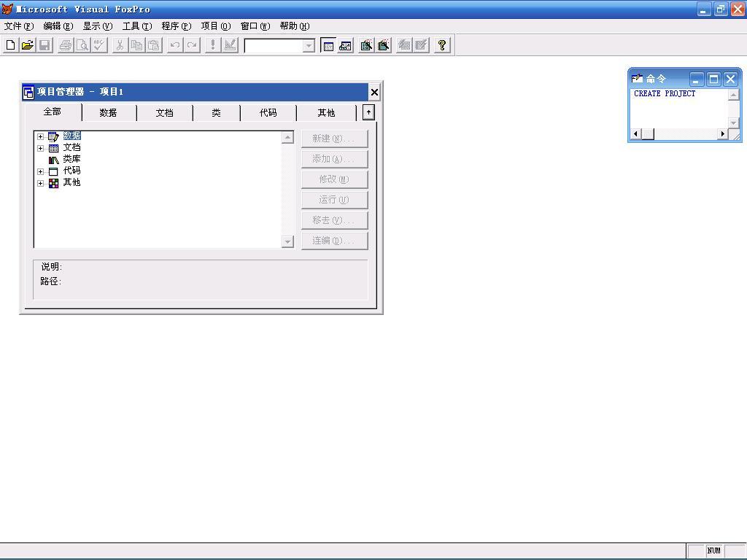Switch to the 类 tab
Image resolution: width=747 pixels, height=560 pixels.
[x=216, y=113]
